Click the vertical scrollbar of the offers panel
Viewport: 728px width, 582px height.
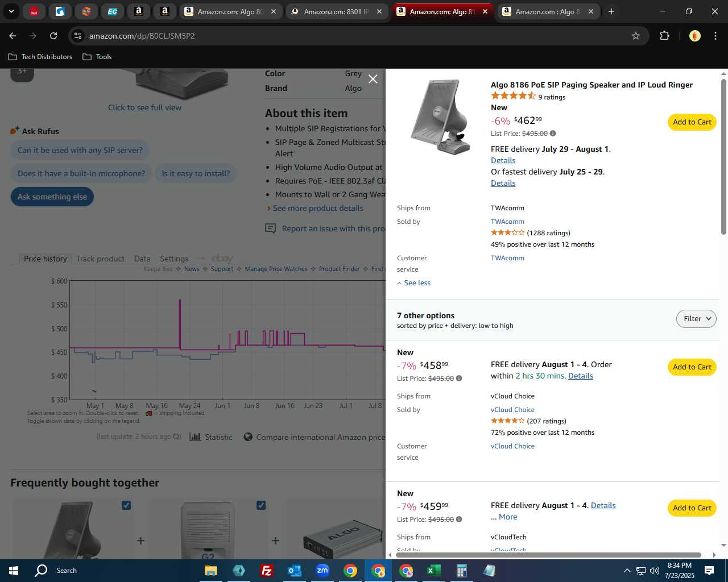[x=723, y=156]
